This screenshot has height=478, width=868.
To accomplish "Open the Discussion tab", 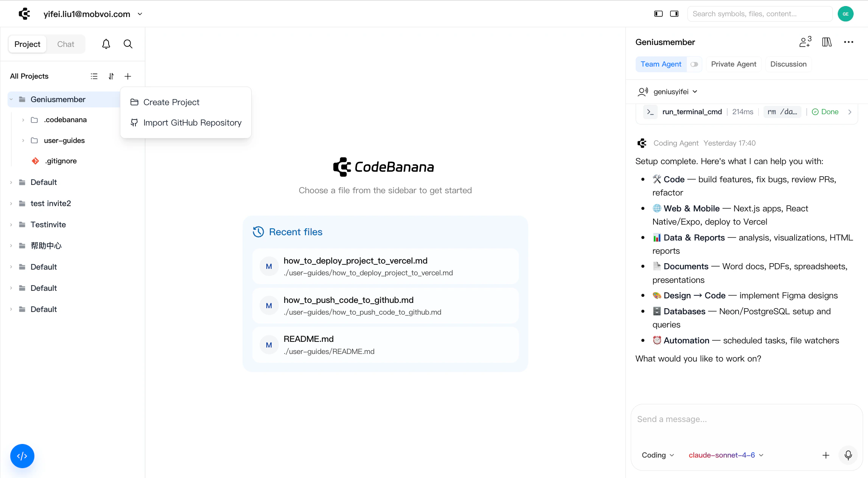I will pos(789,64).
